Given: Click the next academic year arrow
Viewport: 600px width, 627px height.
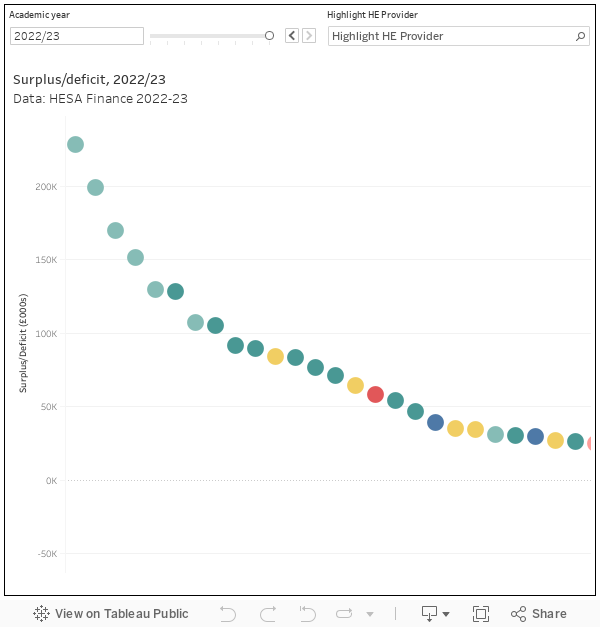Looking at the screenshot, I should click(x=309, y=36).
